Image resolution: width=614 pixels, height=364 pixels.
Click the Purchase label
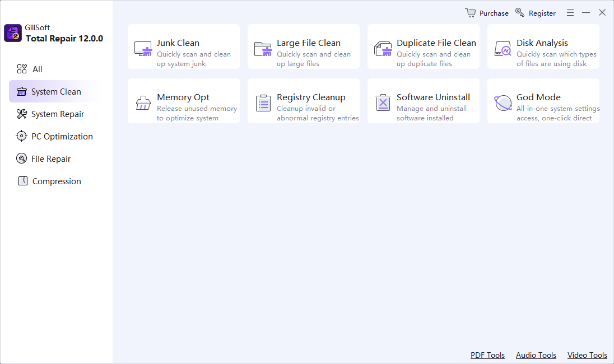coord(494,13)
